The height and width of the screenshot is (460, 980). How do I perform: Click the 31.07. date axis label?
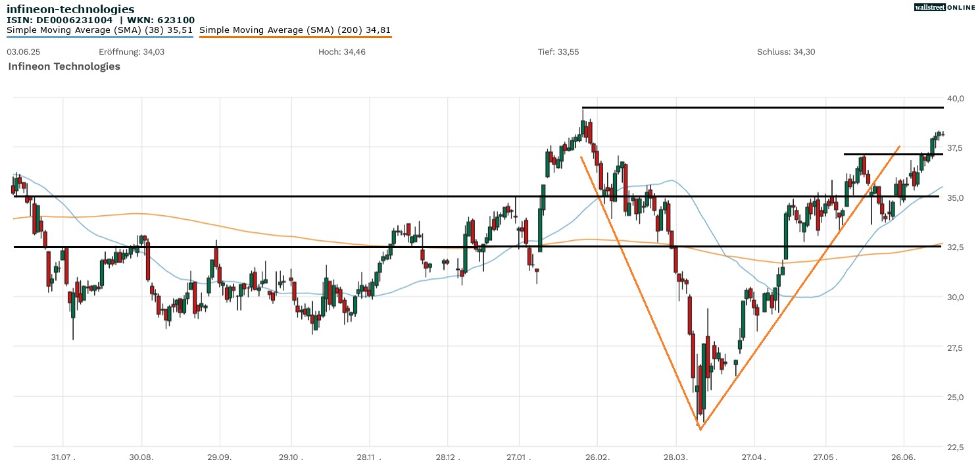[x=63, y=456]
